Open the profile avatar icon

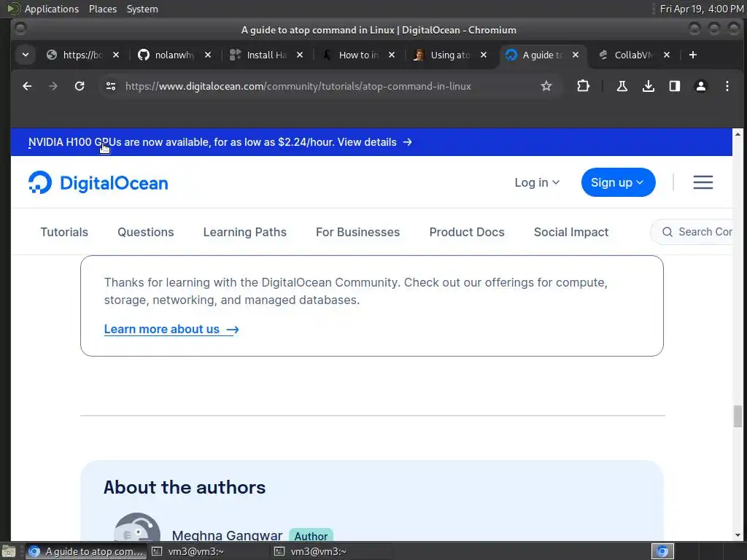coord(701,86)
